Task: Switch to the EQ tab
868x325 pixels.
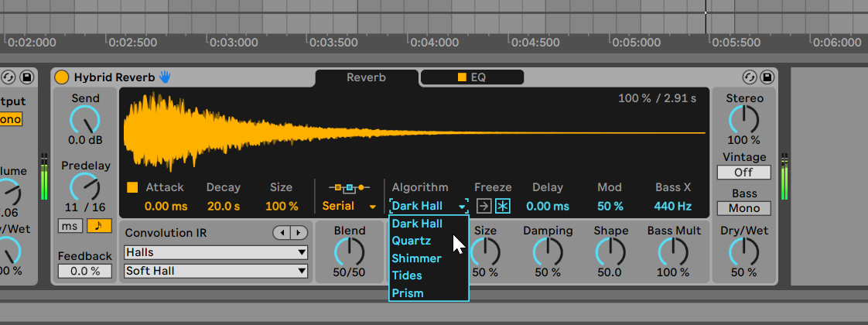Action: pos(472,77)
